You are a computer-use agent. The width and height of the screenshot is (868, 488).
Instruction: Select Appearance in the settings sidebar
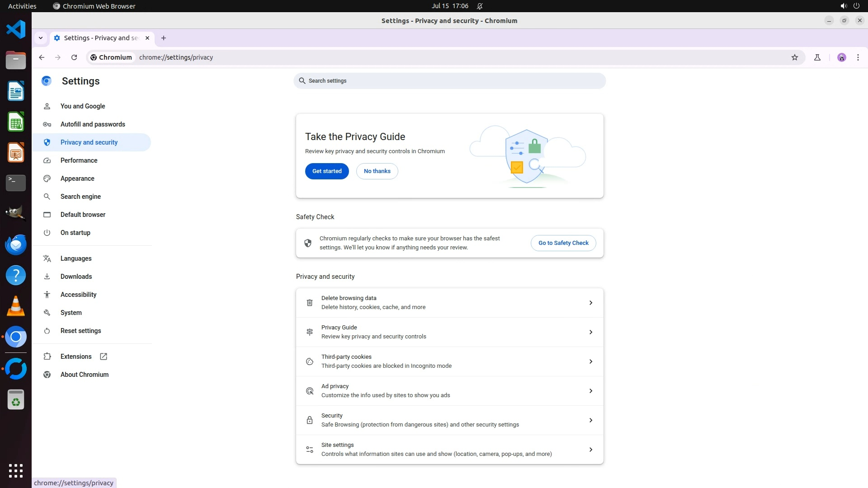point(77,178)
